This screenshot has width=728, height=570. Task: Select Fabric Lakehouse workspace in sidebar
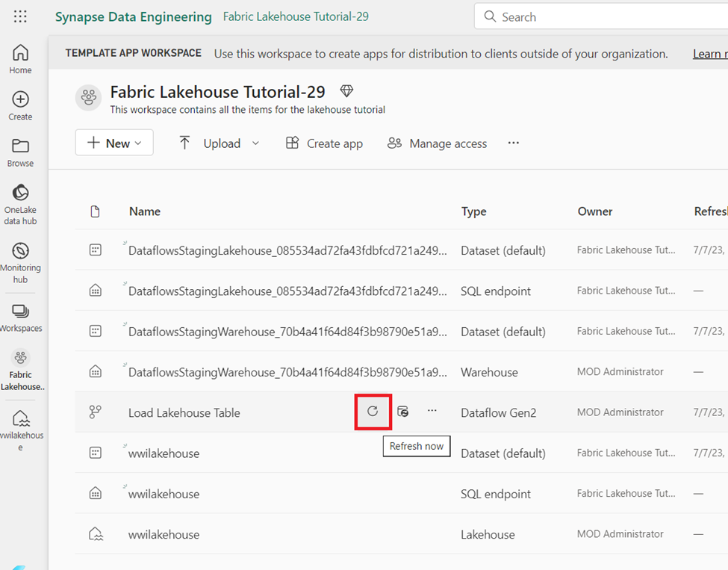tap(20, 370)
